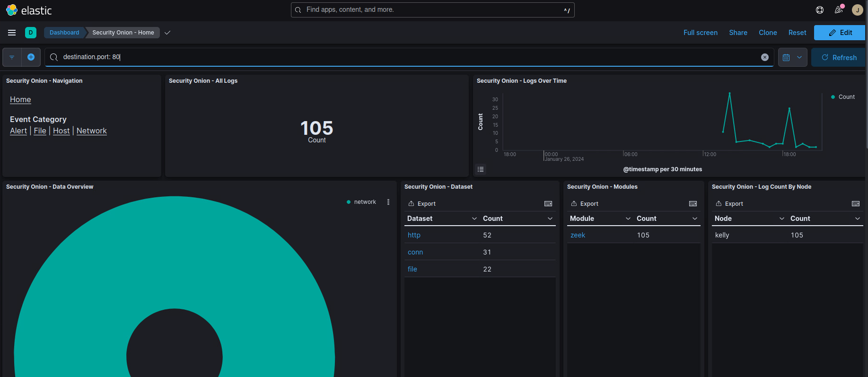
Task: Open the date quick menu calendar dropdown
Action: coord(792,57)
